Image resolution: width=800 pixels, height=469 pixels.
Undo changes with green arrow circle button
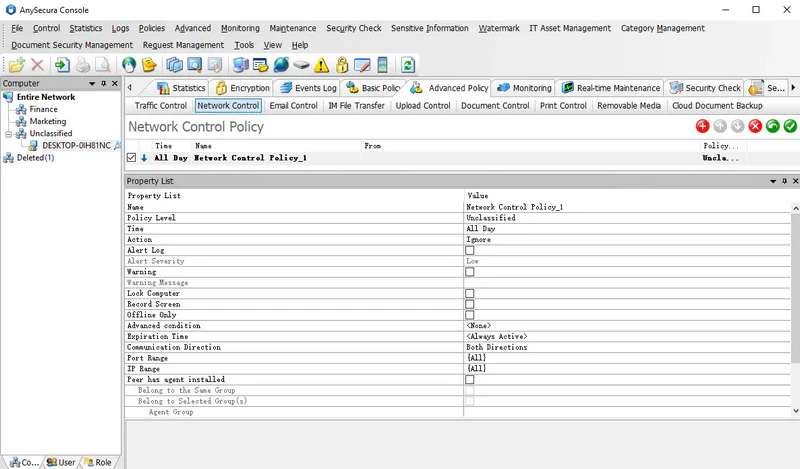coord(772,126)
